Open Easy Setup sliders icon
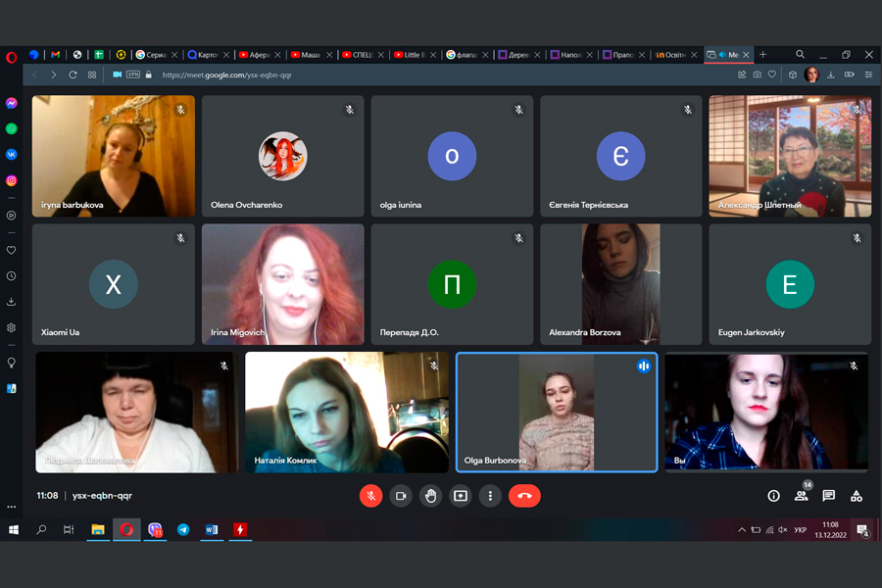Viewport: 882px width, 588px height. [868, 74]
